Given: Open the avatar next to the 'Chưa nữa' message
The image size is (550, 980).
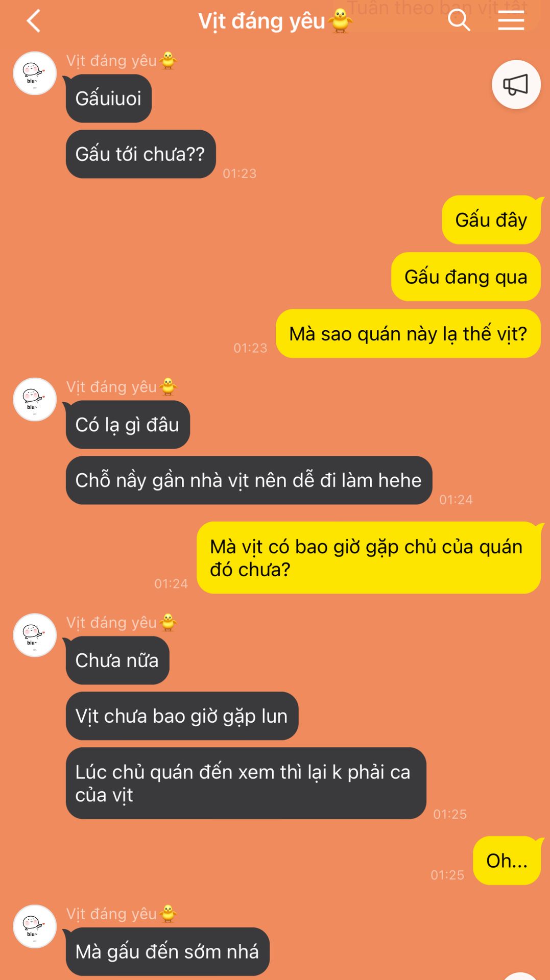Looking at the screenshot, I should 35,635.
